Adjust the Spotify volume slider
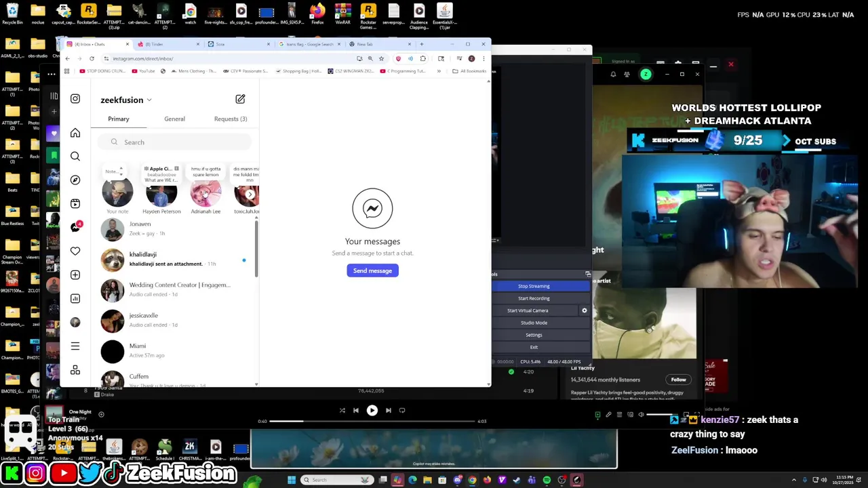The width and height of the screenshot is (868, 488). coord(663,415)
